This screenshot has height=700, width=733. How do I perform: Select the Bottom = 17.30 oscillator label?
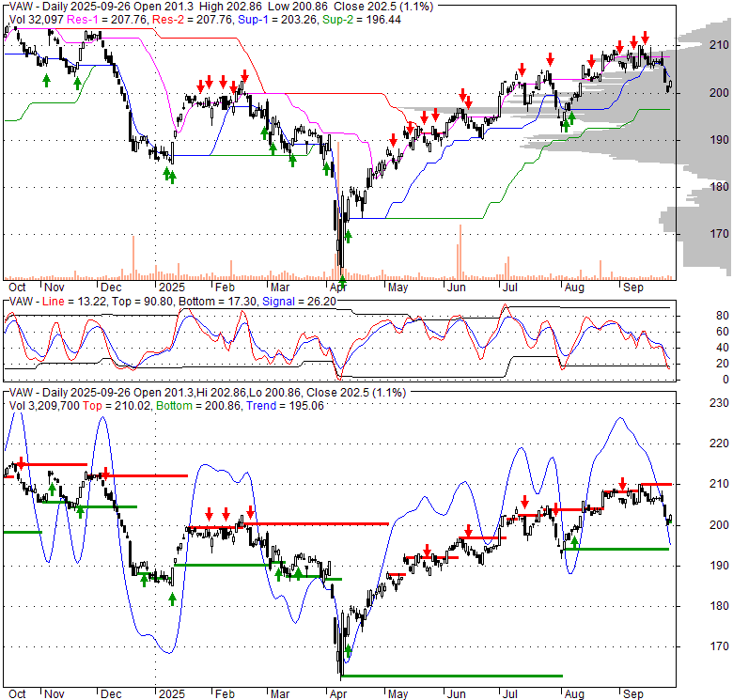[218, 302]
